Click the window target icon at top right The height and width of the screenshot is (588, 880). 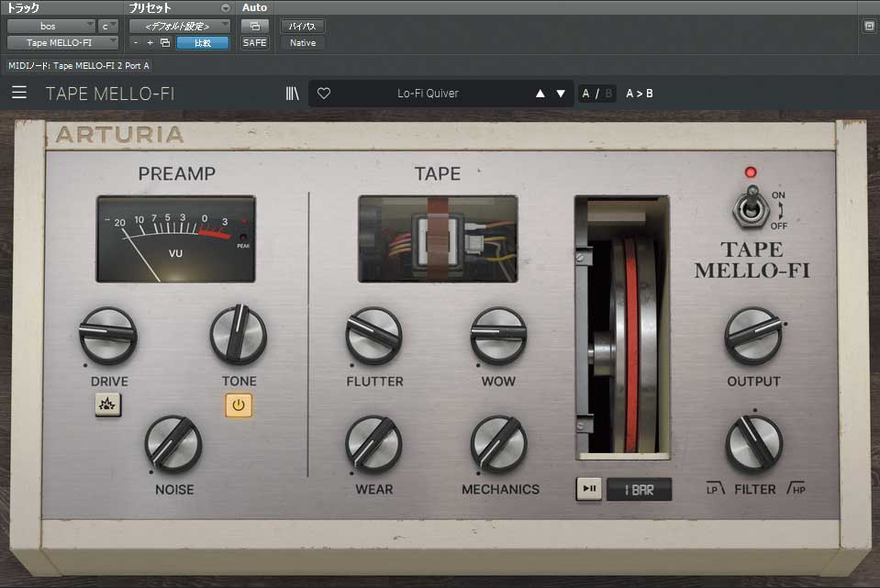(869, 26)
